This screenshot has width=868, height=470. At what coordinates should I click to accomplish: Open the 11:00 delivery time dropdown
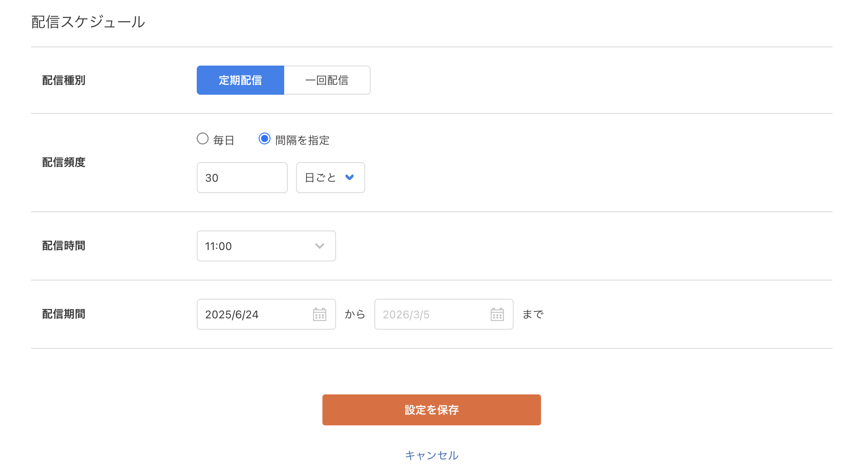coord(266,246)
